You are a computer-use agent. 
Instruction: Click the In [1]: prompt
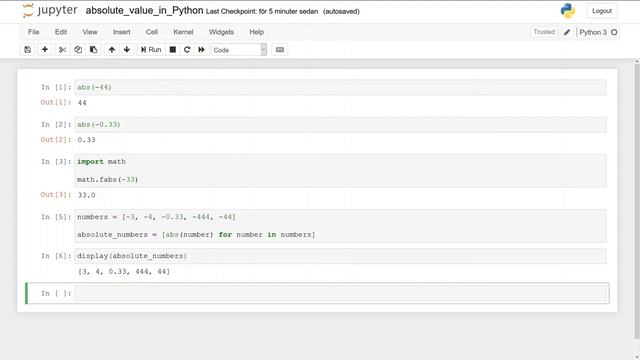point(56,87)
